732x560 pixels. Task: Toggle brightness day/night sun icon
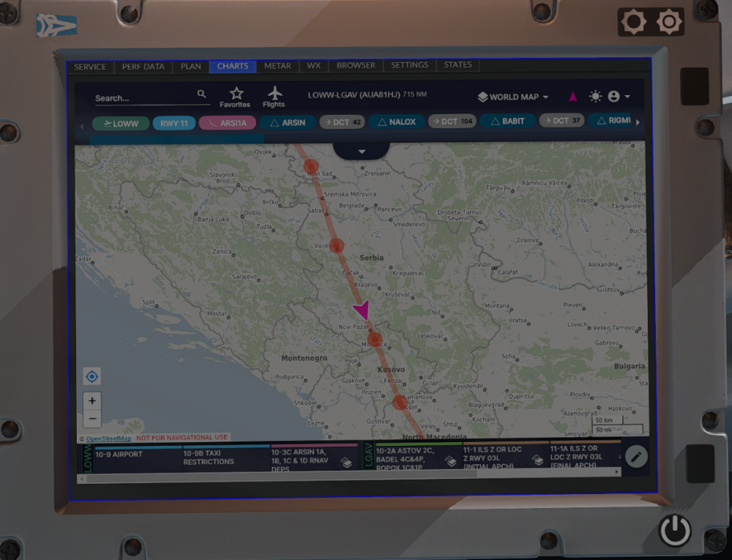[x=595, y=97]
